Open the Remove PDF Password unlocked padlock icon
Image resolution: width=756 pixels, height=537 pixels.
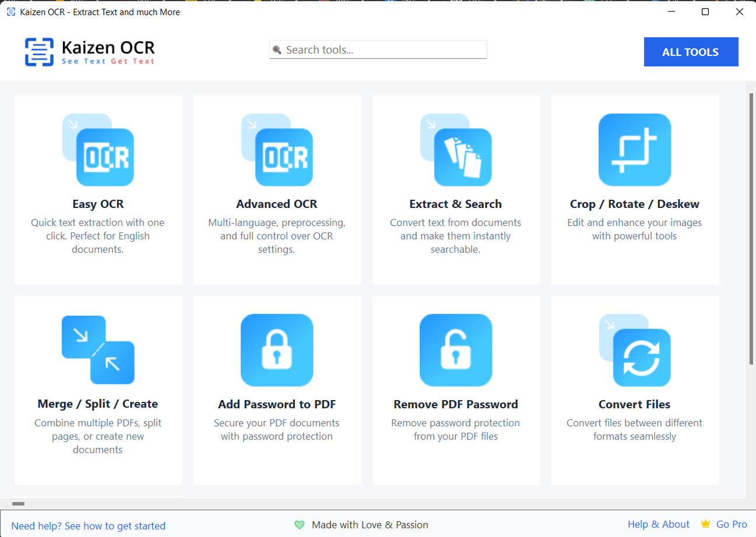click(456, 350)
